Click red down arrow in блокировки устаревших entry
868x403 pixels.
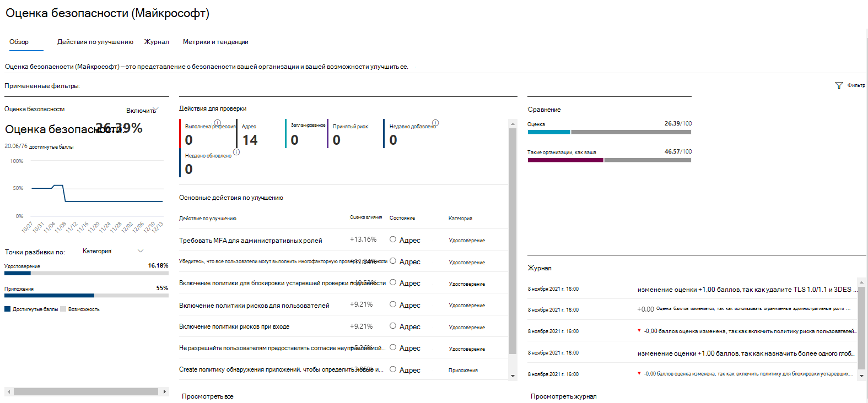[639, 373]
